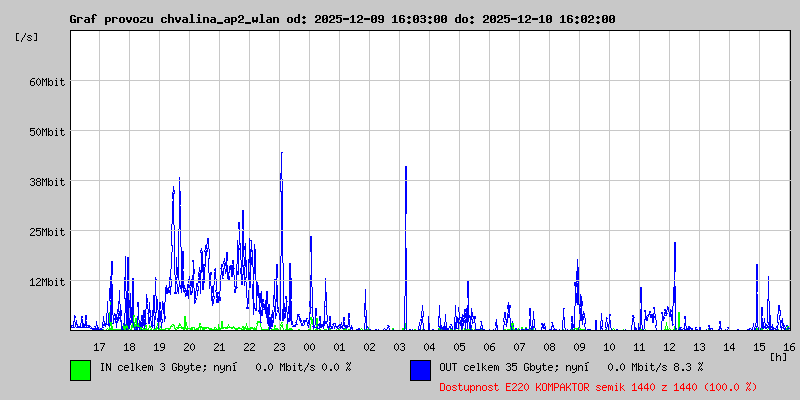Click the graph title 'Graf provozu chvalina_ap2_wlan'

(174, 19)
